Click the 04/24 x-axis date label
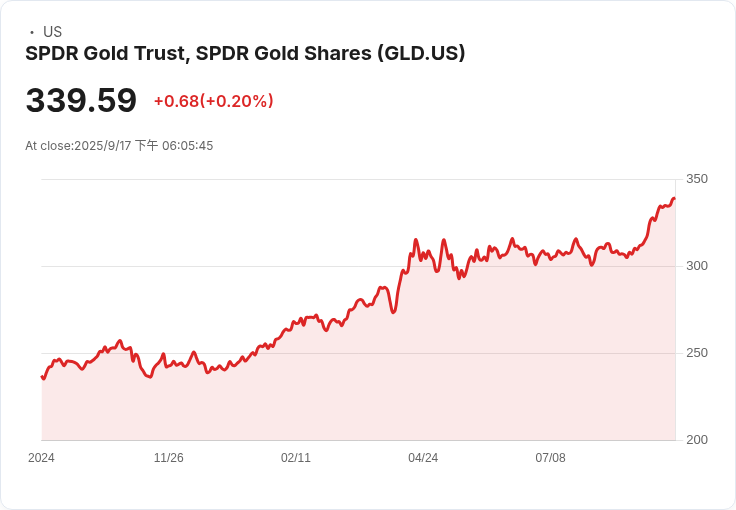This screenshot has width=736, height=510. [423, 458]
